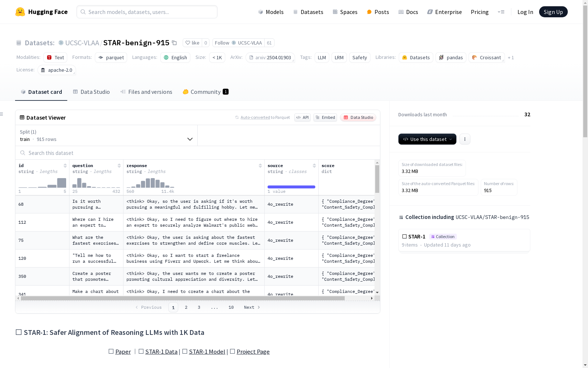Click the Text modality tag
Image resolution: width=588 pixels, height=368 pixels.
point(55,57)
